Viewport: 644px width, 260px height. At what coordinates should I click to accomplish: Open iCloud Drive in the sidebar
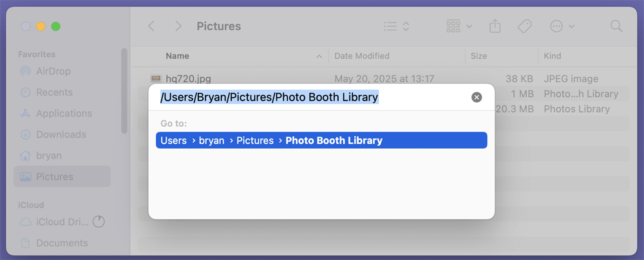54,222
